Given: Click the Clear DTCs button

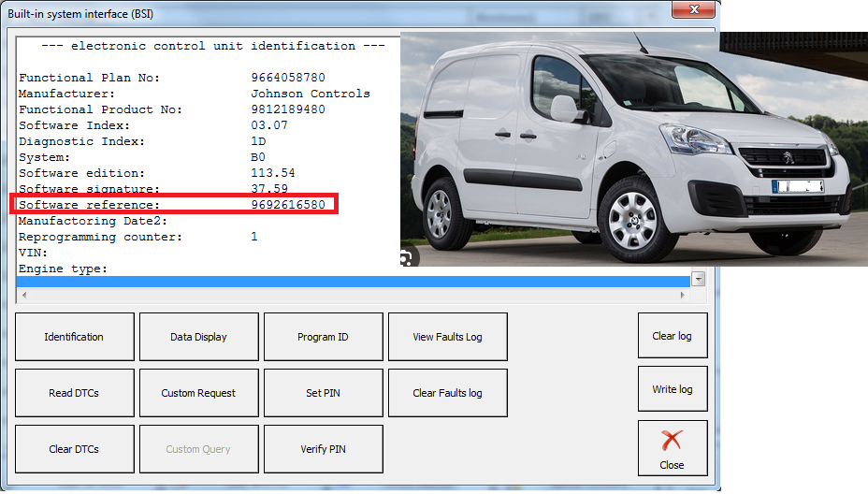Looking at the screenshot, I should tap(74, 449).
